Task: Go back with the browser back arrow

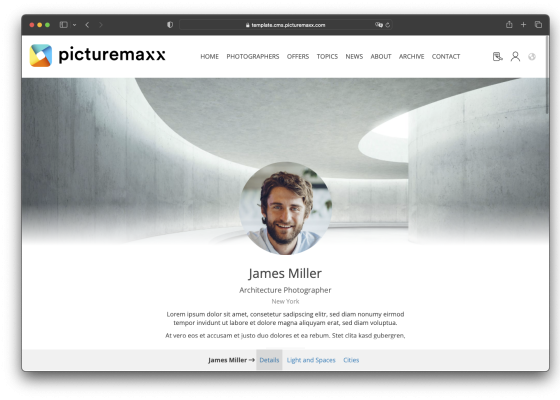Action: 87,25
